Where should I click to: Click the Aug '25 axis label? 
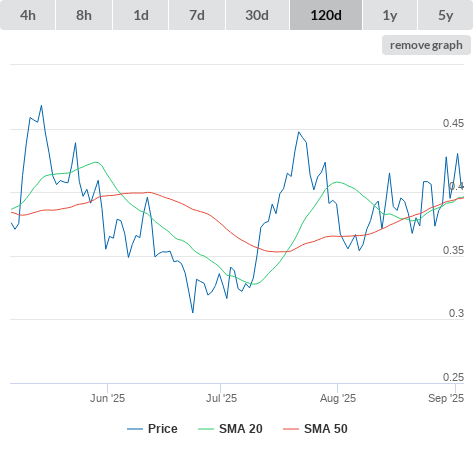(338, 398)
